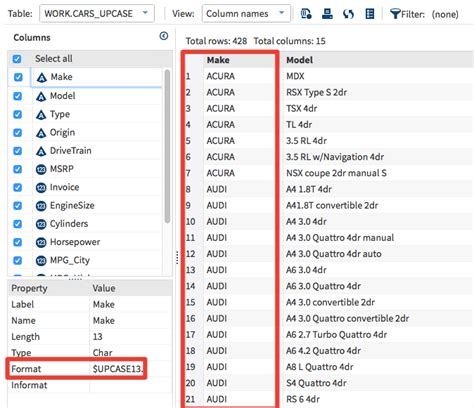Uncheck the Make column checkbox

[18, 77]
